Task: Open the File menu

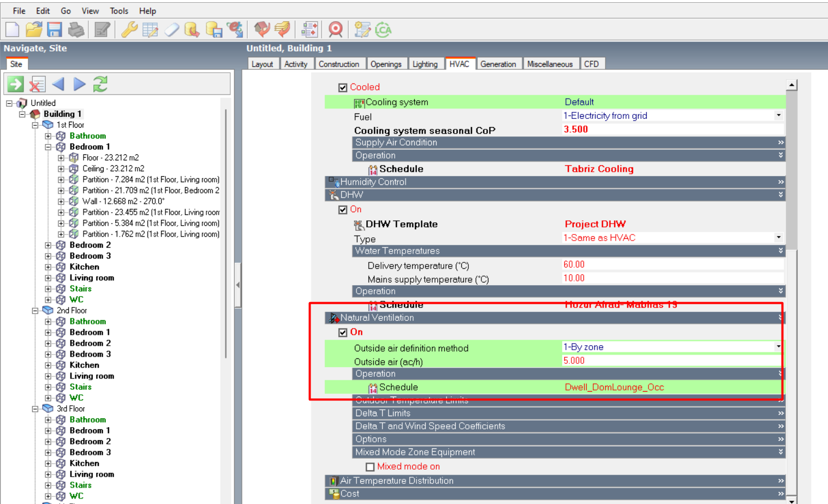Action: tap(19, 11)
